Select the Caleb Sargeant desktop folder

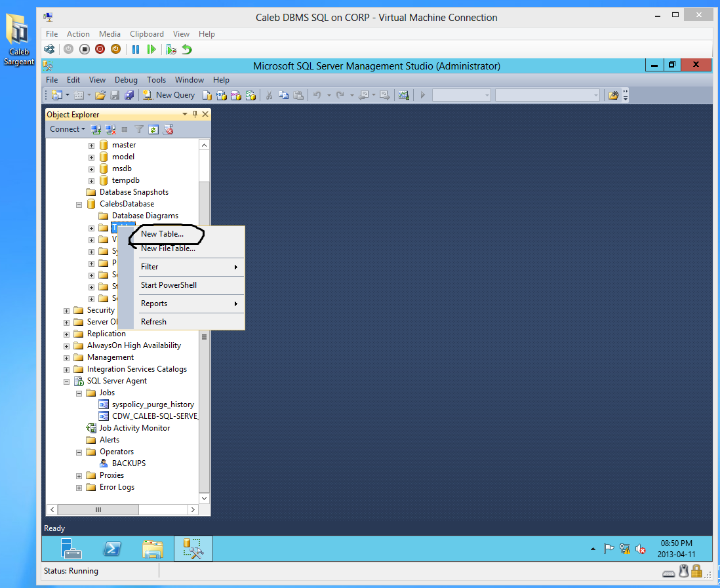pyautogui.click(x=19, y=39)
